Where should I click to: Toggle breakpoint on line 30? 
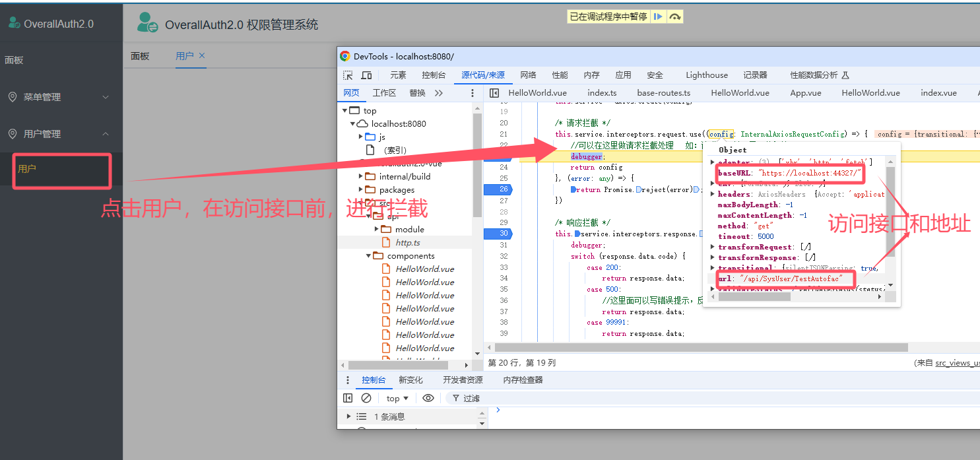tap(503, 234)
